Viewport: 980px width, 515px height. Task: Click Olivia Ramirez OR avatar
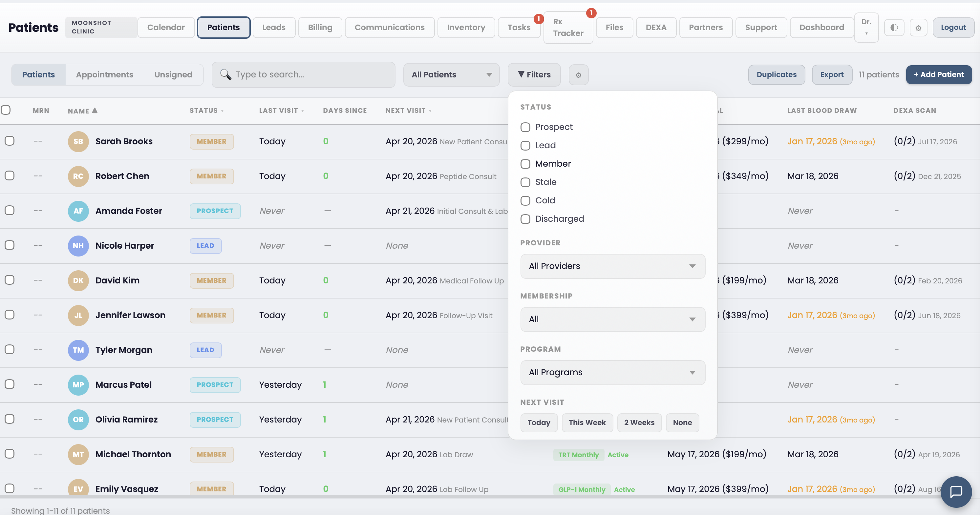pyautogui.click(x=78, y=420)
